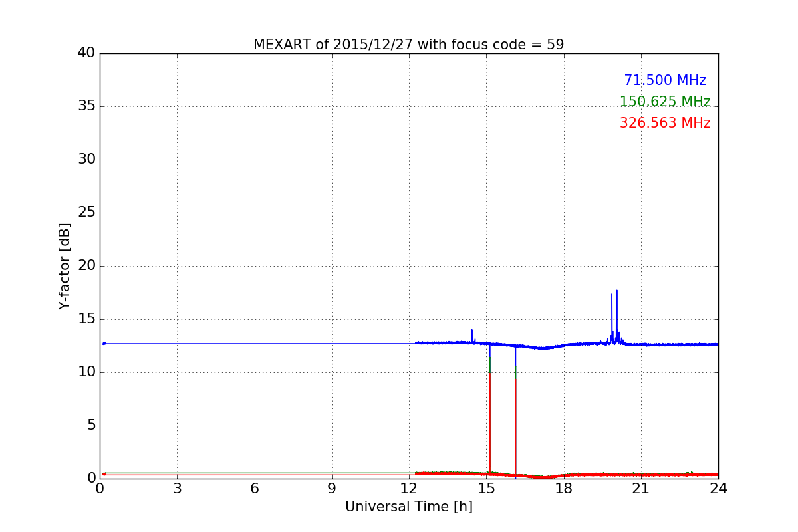
Task: Click the x-axis tick label '12'
Action: pyautogui.click(x=409, y=489)
